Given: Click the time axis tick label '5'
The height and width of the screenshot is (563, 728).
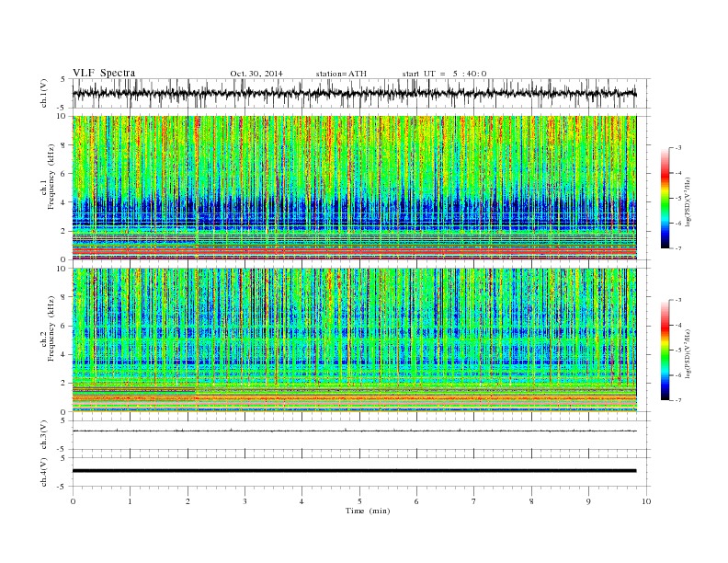Looking at the screenshot, I should [x=359, y=501].
